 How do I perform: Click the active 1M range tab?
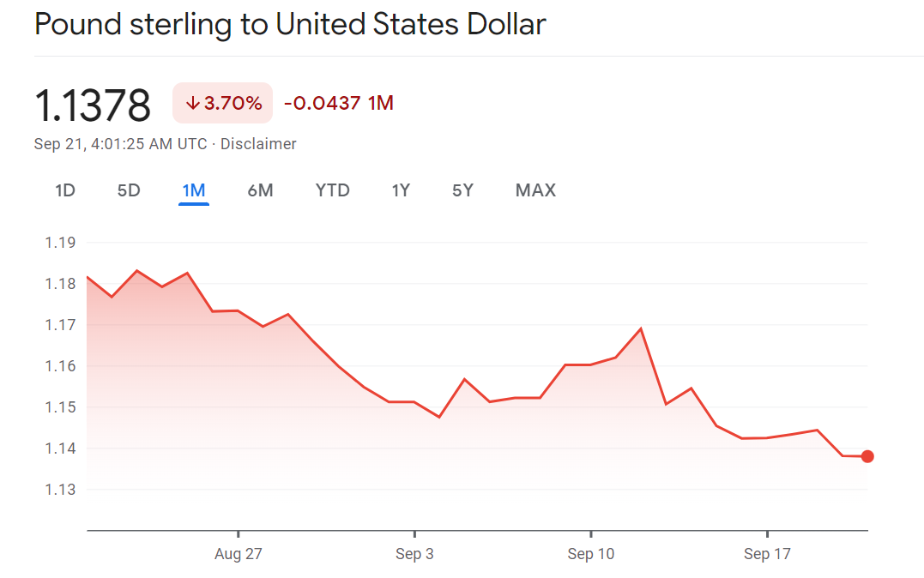click(194, 190)
